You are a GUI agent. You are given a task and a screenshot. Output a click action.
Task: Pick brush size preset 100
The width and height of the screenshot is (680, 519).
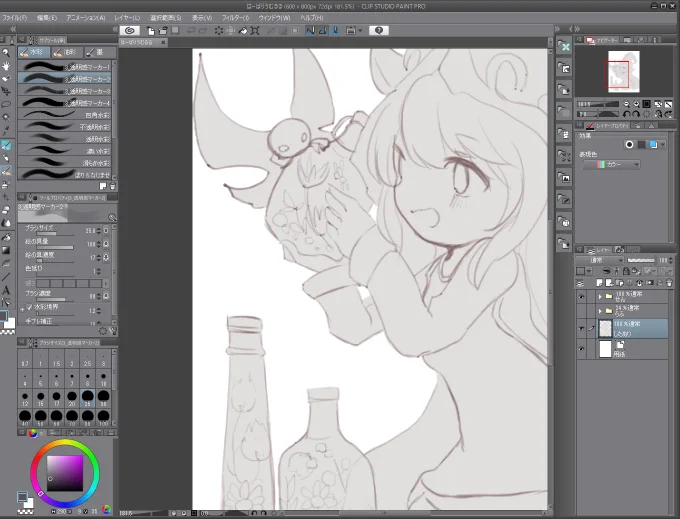(103, 417)
